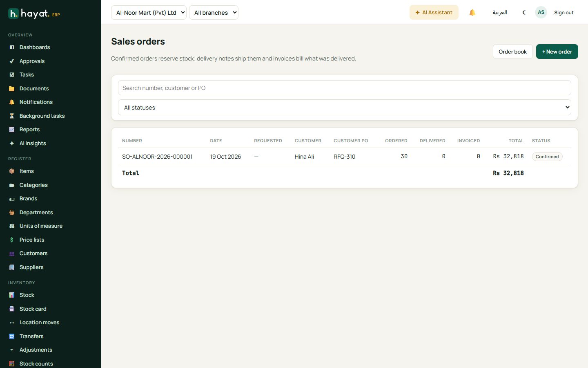Create a new order with + New order
Viewport: 588px width, 368px height.
557,52
